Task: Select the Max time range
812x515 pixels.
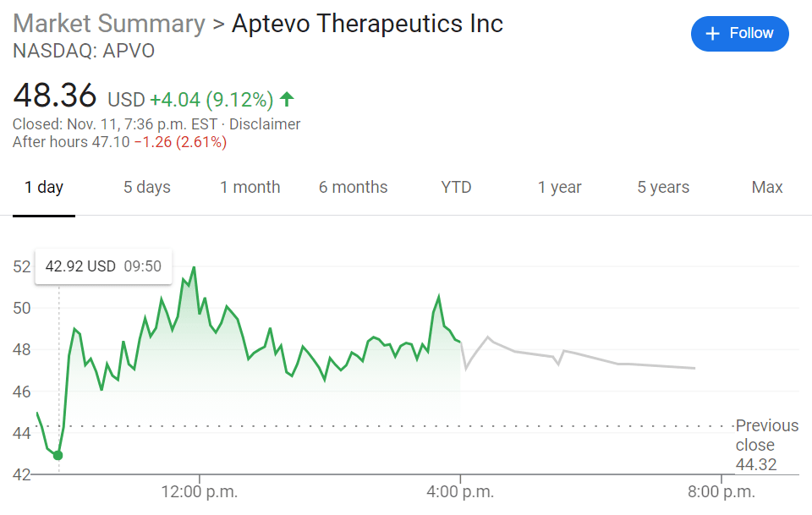Action: [766, 187]
